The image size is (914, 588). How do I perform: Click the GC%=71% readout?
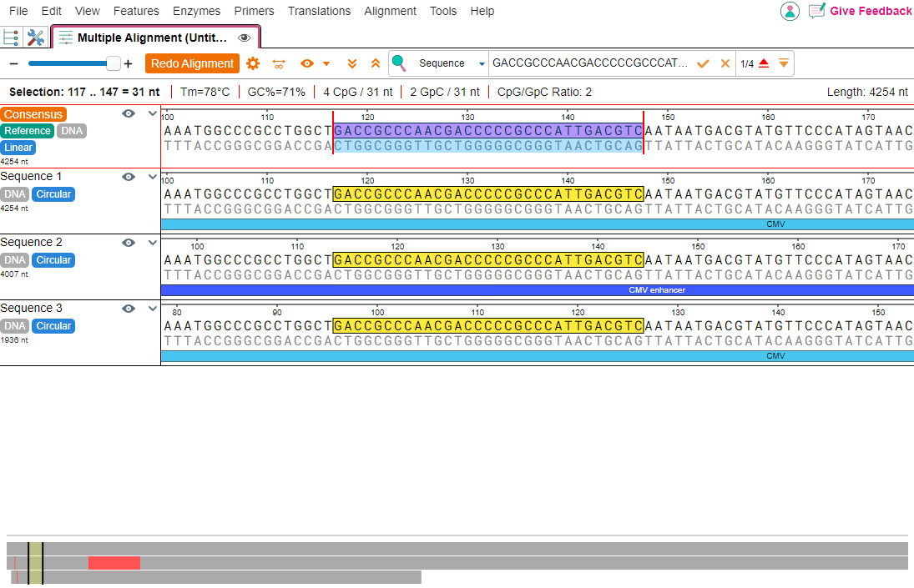pyautogui.click(x=276, y=92)
